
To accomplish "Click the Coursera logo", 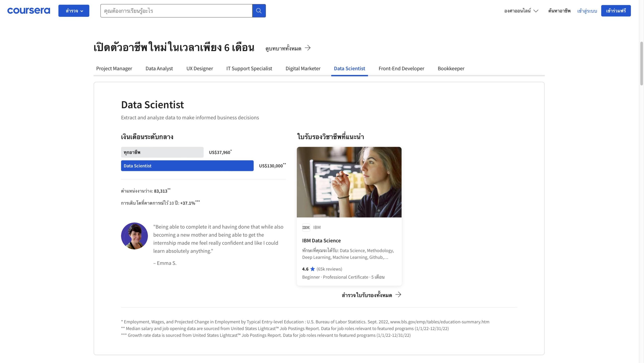I will pyautogui.click(x=29, y=11).
